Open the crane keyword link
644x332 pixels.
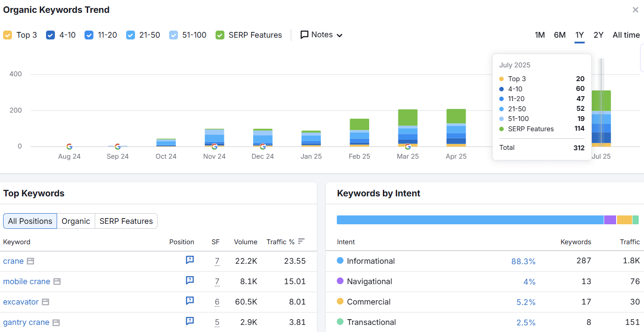click(x=13, y=261)
